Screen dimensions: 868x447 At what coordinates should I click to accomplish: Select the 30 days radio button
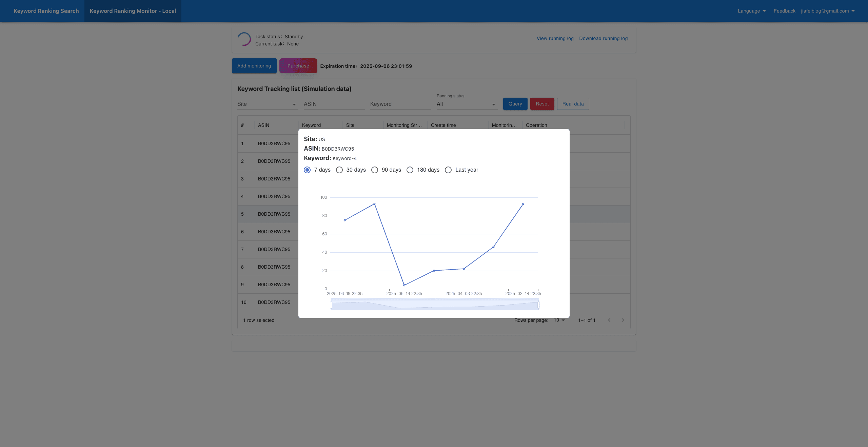[x=339, y=170]
